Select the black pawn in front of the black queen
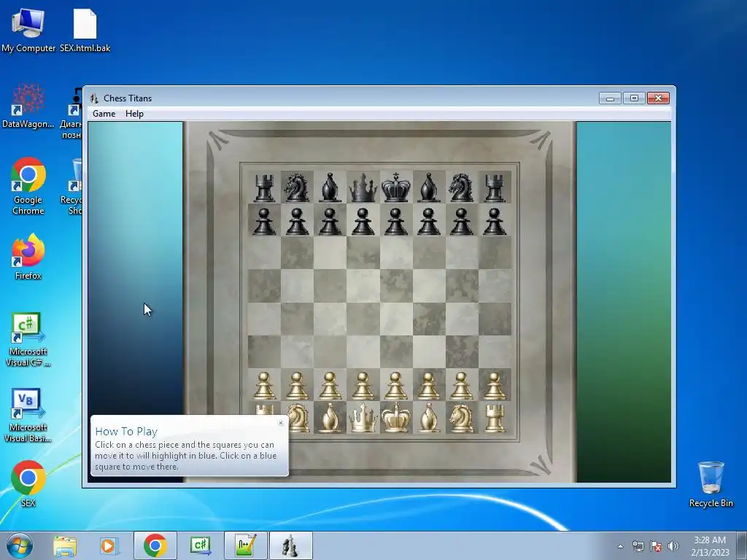Image resolution: width=747 pixels, height=560 pixels. [363, 221]
